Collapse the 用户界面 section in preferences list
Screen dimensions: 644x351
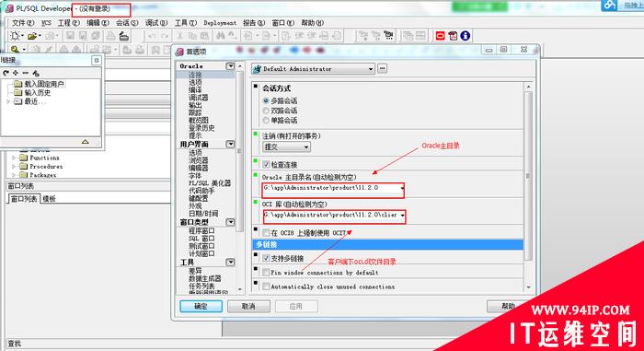230,144
